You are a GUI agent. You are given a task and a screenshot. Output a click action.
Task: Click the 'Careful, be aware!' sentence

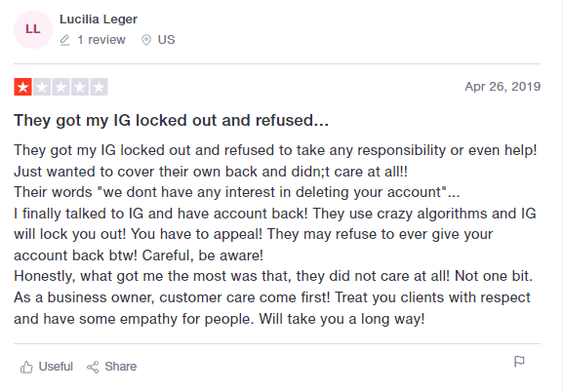(x=203, y=255)
